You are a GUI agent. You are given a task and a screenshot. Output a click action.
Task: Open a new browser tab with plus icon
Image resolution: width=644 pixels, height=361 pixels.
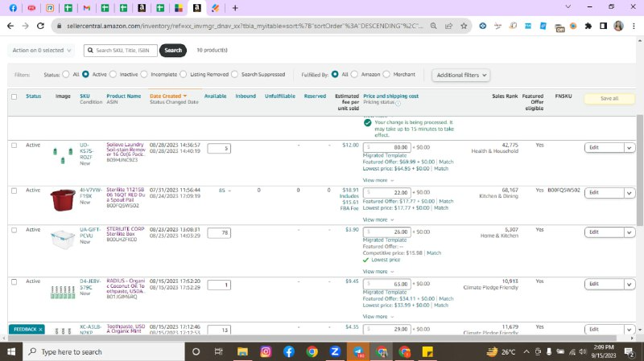point(235,8)
